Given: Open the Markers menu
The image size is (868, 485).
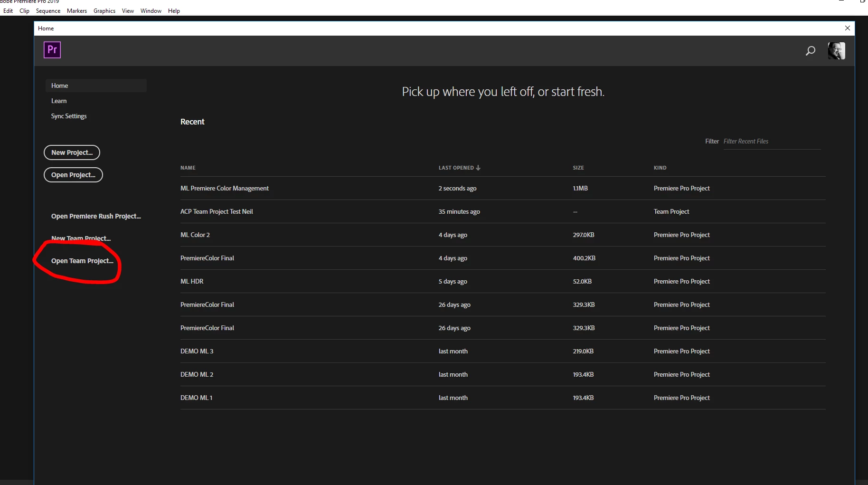Looking at the screenshot, I should click(77, 11).
